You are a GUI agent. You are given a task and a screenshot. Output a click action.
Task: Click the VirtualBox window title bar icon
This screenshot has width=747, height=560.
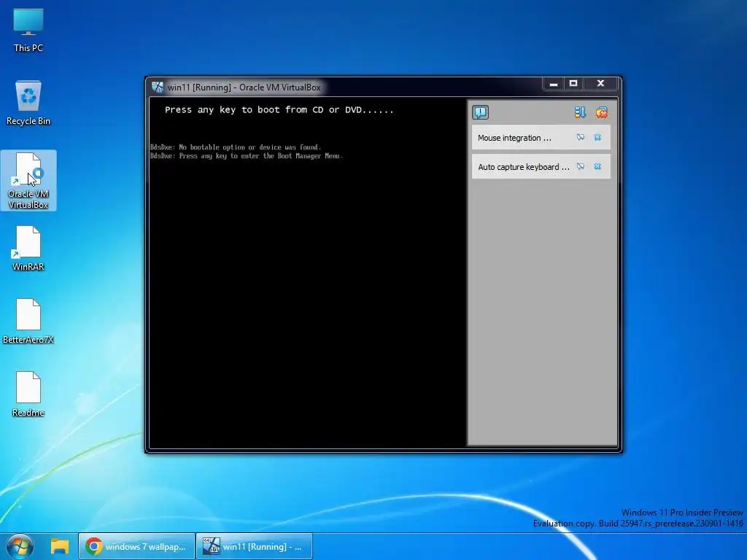(158, 87)
